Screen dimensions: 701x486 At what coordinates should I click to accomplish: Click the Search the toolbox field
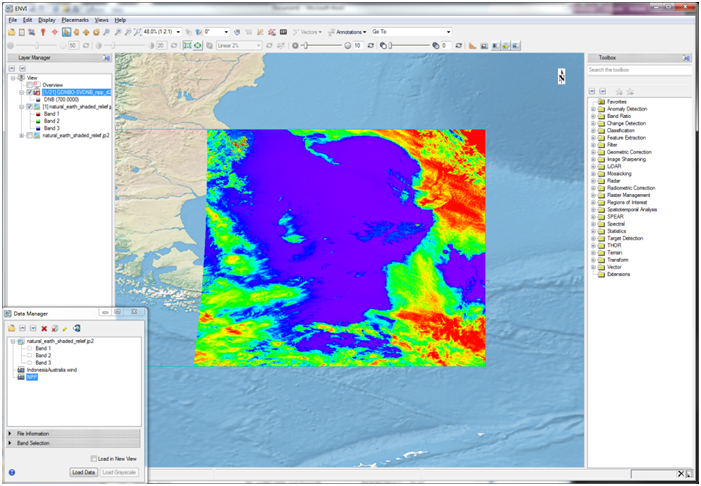pyautogui.click(x=636, y=70)
